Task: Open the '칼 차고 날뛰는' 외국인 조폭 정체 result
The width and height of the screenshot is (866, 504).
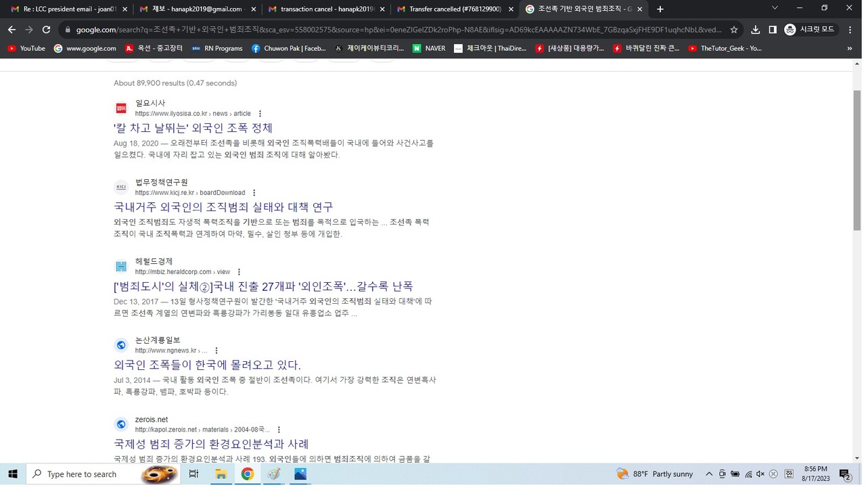Action: pyautogui.click(x=193, y=128)
